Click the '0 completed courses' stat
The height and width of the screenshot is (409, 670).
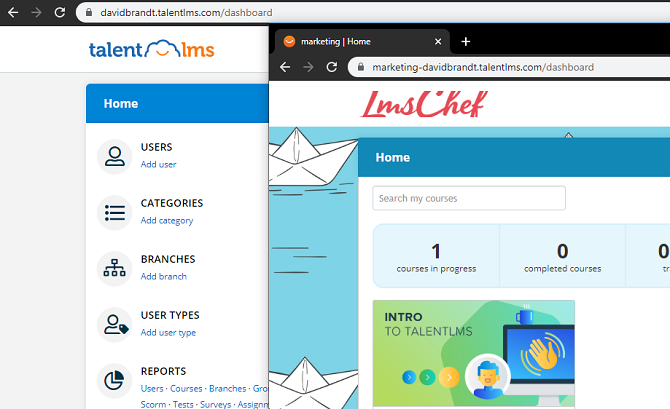562,256
